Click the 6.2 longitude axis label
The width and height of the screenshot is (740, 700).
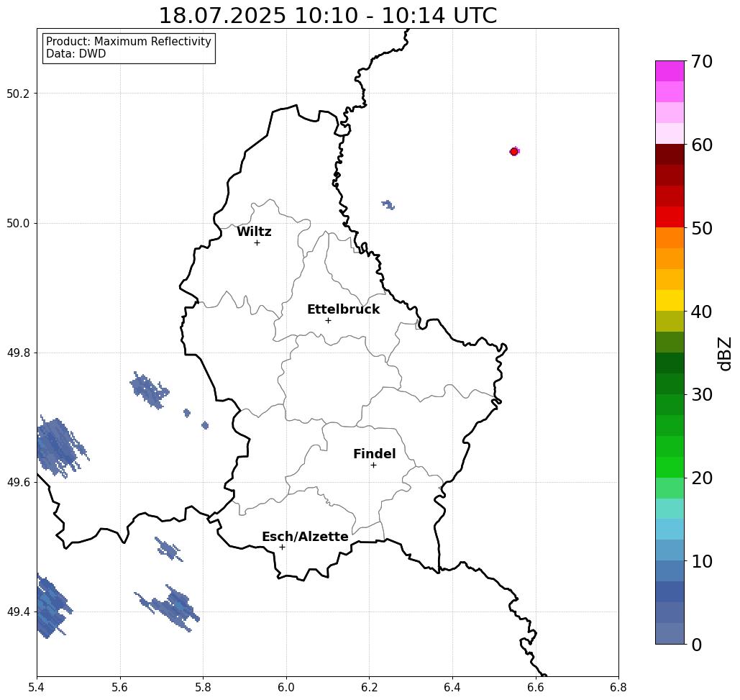coord(369,687)
